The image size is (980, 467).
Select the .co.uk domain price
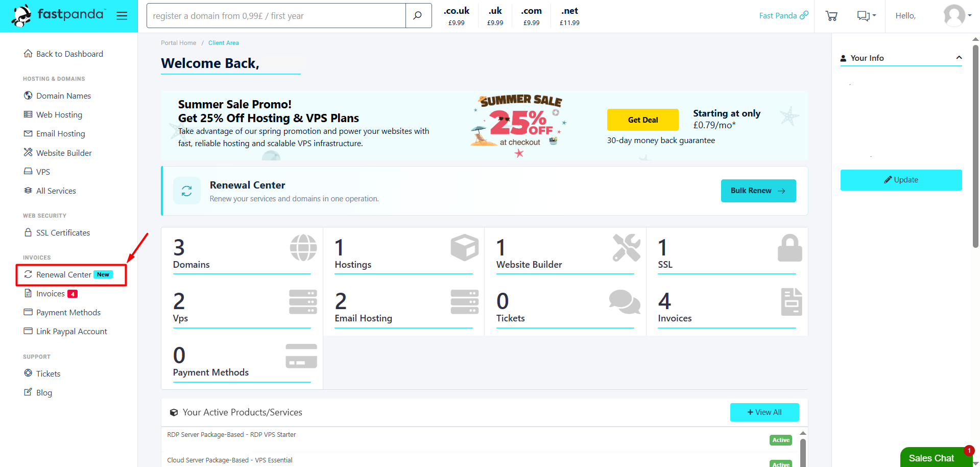click(x=457, y=16)
